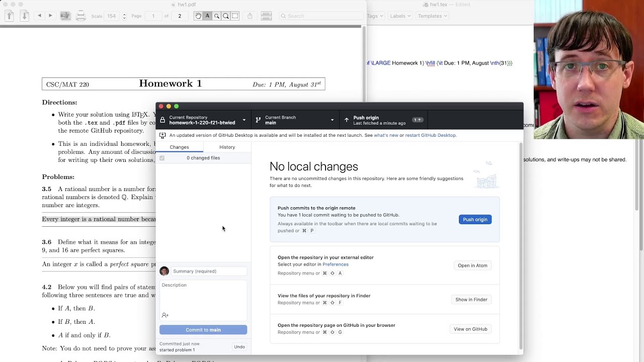
Task: Click the Commit to main button
Action: pyautogui.click(x=203, y=330)
